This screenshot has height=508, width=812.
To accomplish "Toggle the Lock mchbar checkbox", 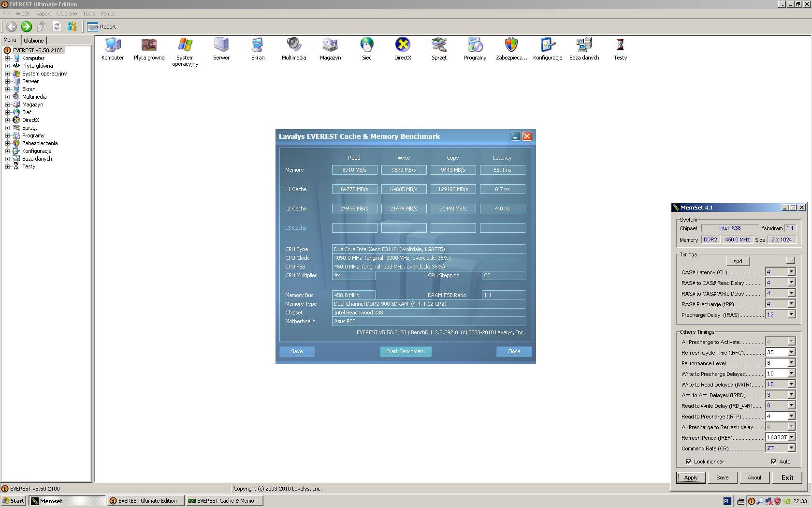I will pyautogui.click(x=689, y=462).
